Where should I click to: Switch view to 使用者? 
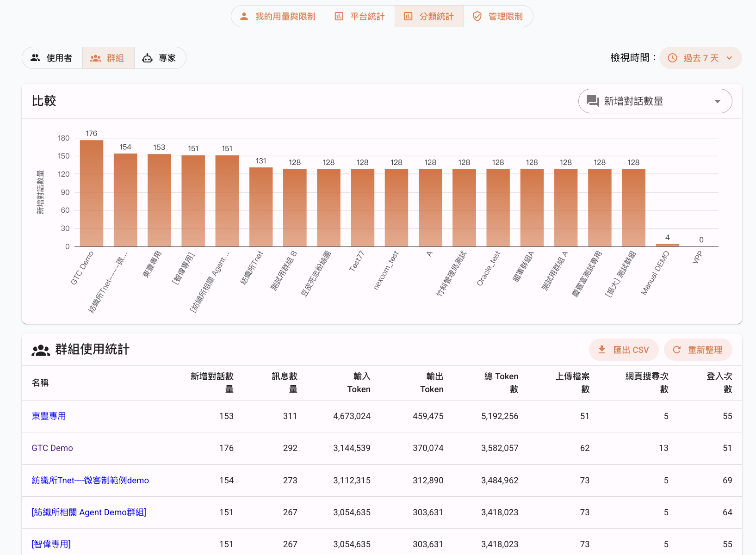pyautogui.click(x=52, y=58)
